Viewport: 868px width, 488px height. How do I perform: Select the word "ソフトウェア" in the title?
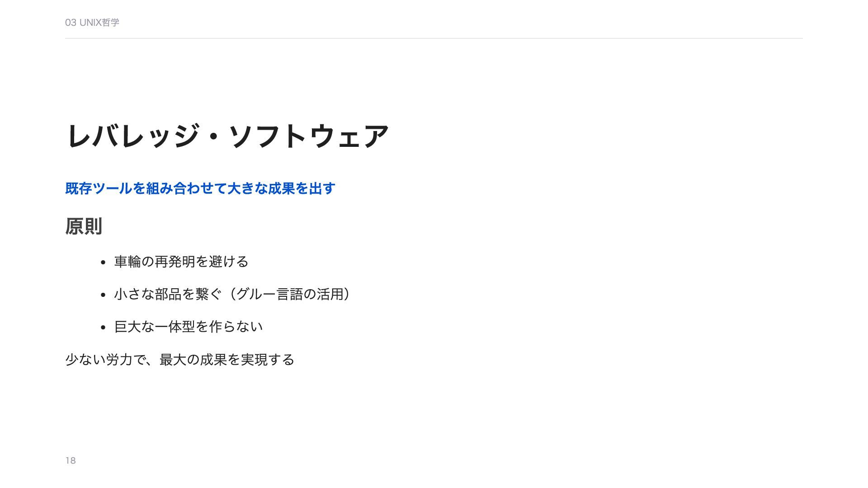tap(309, 136)
